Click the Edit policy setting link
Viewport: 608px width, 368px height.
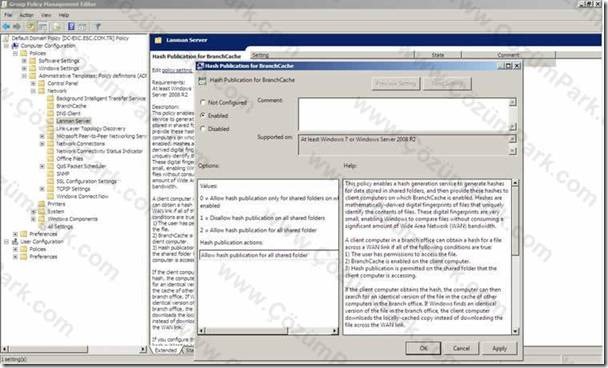tap(177, 70)
